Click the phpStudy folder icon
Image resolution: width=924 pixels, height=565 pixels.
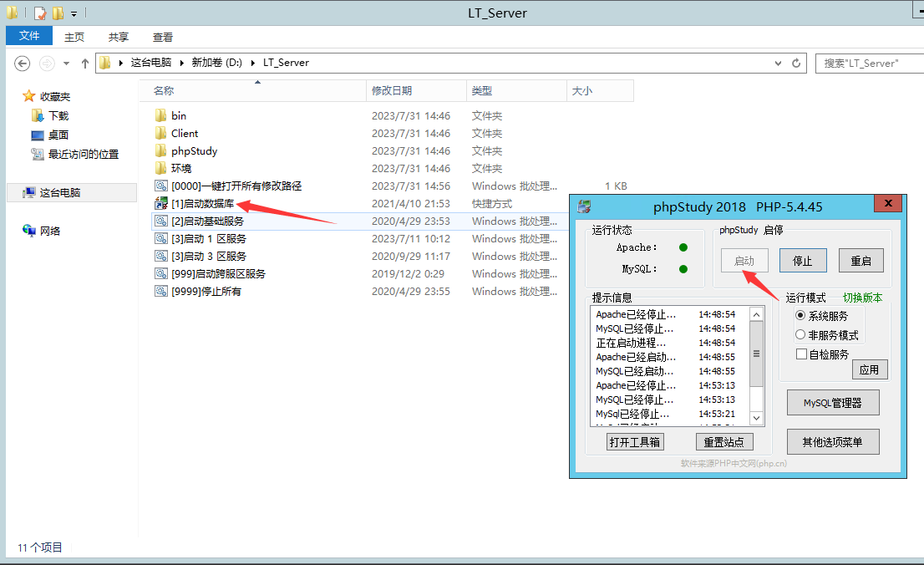tap(161, 151)
